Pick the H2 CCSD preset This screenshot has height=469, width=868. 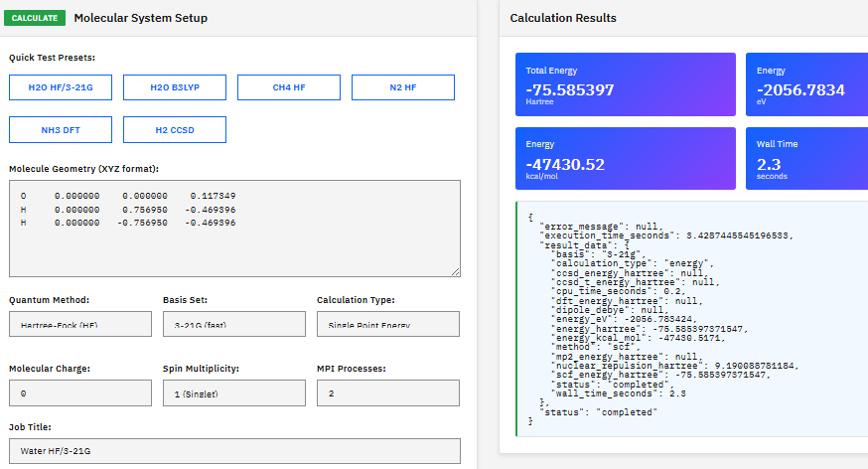[175, 130]
